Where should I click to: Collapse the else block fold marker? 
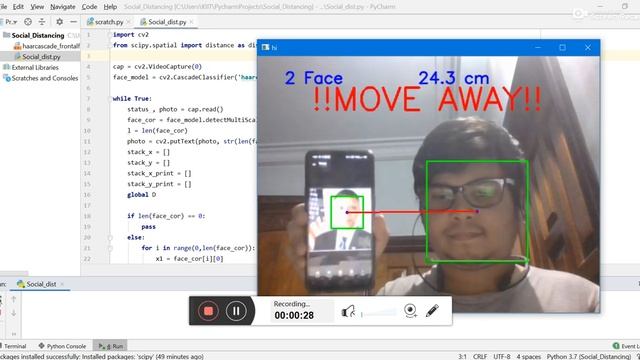pos(110,237)
